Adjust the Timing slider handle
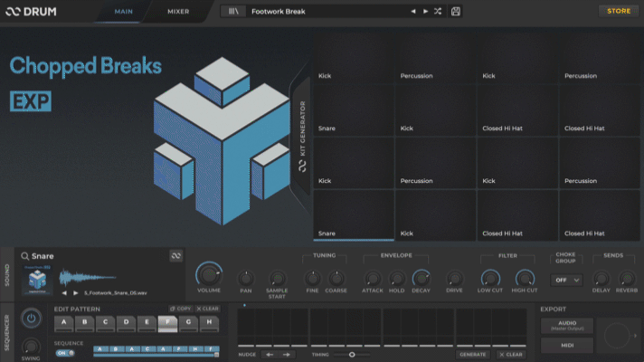Screen dimensions: 644x362 coord(352,355)
